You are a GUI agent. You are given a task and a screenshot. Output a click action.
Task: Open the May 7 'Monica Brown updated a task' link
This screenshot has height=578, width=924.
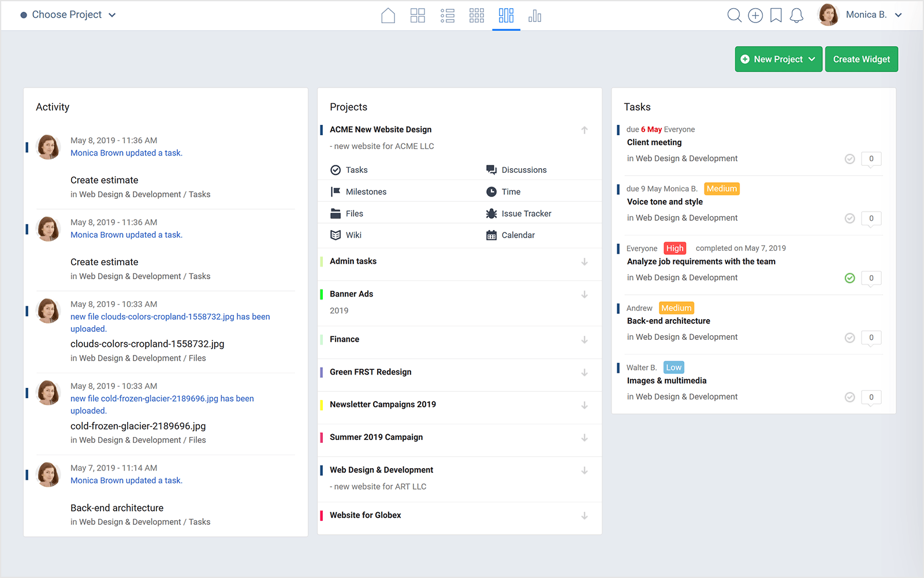click(x=126, y=481)
